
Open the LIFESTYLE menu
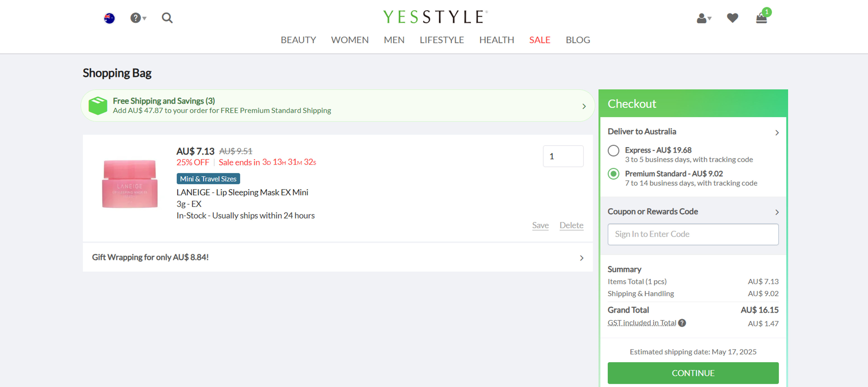[441, 40]
